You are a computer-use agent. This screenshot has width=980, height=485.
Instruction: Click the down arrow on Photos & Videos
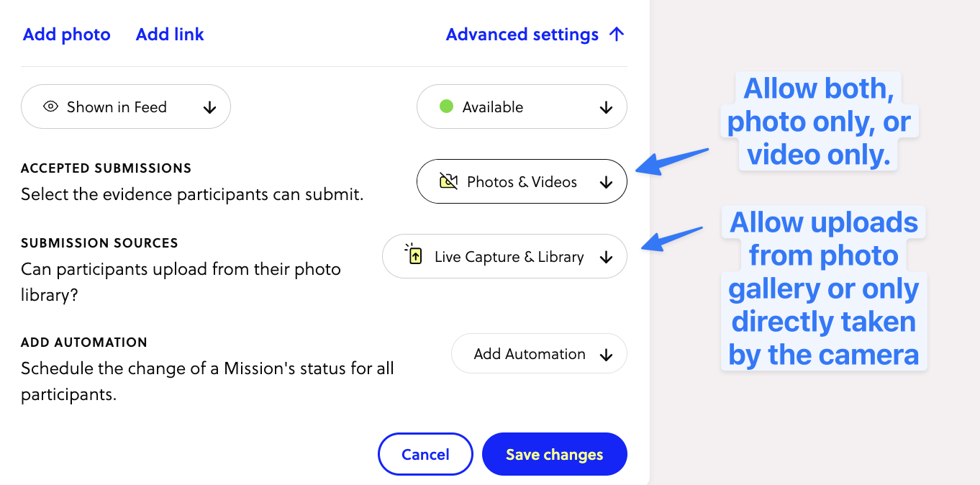click(607, 181)
